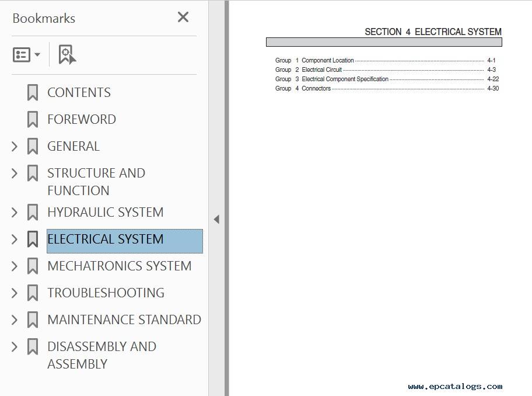Click the ELECTRICAL SYSTEM bookmark icon
The height and width of the screenshot is (396, 532).
(x=33, y=239)
